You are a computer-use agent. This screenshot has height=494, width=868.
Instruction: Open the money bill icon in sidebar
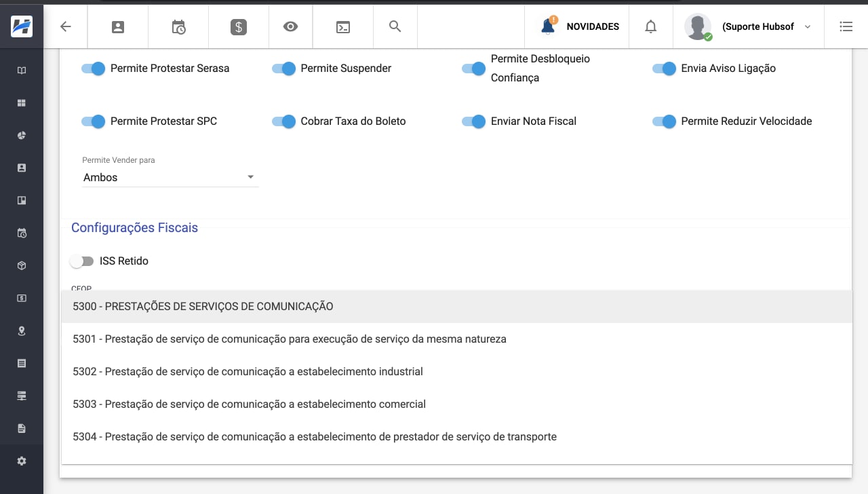(22, 298)
